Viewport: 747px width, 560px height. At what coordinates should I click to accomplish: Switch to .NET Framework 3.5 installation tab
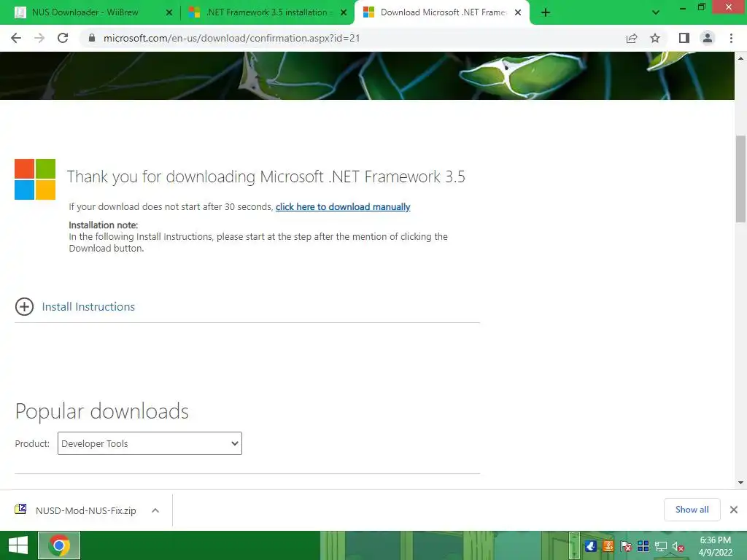[267, 12]
